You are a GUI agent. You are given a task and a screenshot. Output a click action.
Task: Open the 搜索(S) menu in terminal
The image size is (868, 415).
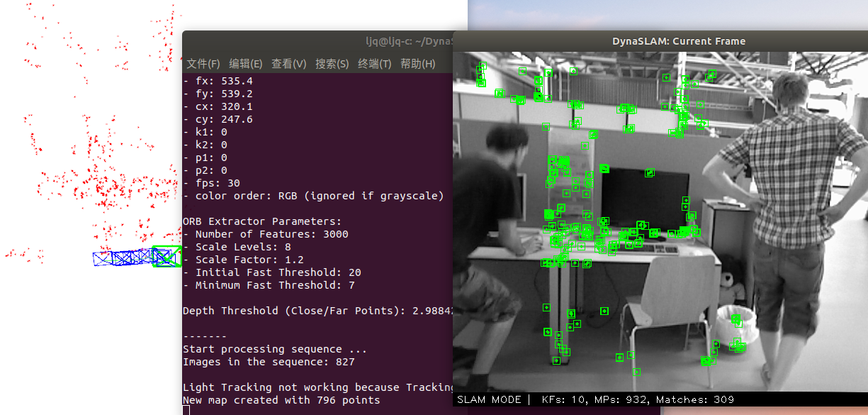click(x=332, y=64)
